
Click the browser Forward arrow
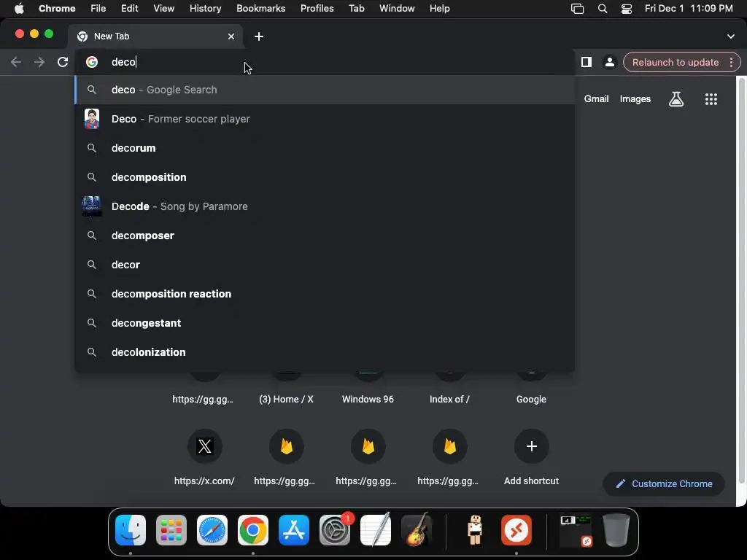[39, 62]
